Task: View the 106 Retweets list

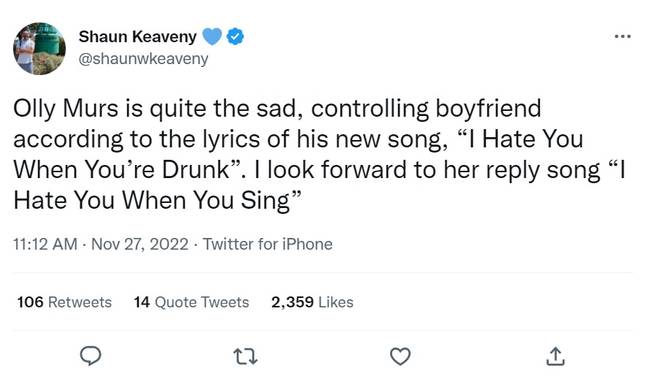Action: point(64,302)
